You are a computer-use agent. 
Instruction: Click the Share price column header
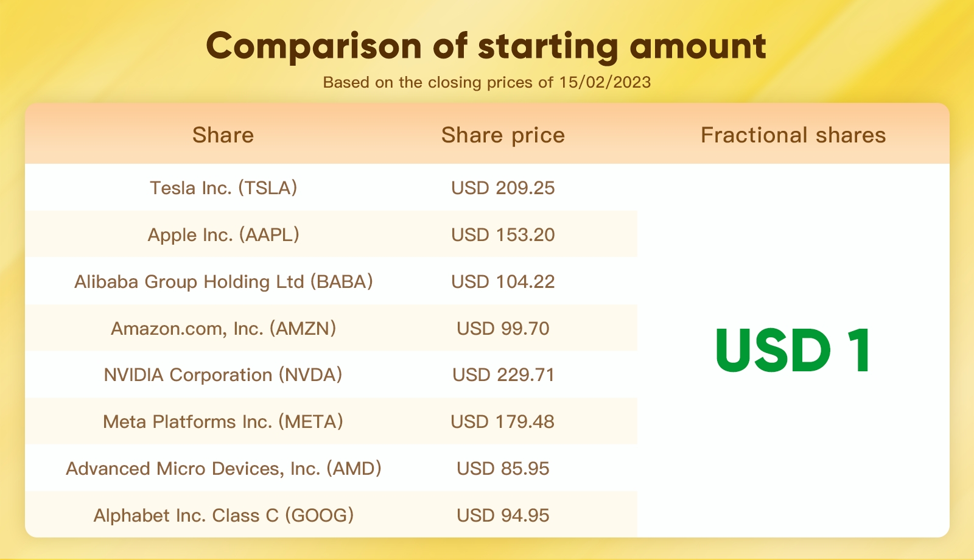click(503, 135)
